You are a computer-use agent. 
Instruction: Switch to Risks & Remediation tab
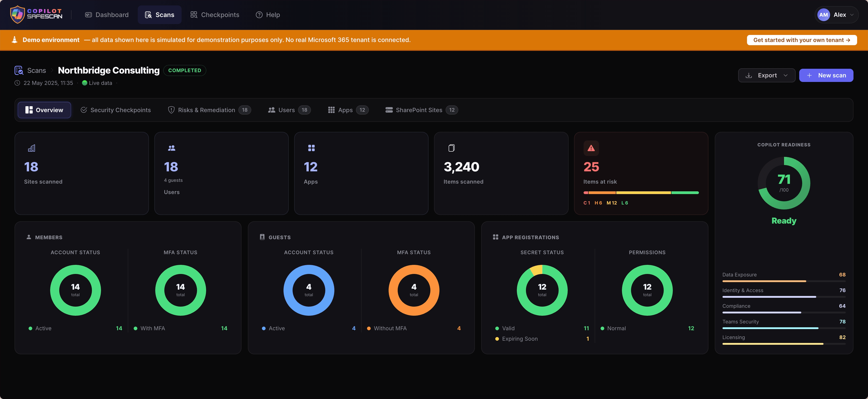click(x=210, y=110)
